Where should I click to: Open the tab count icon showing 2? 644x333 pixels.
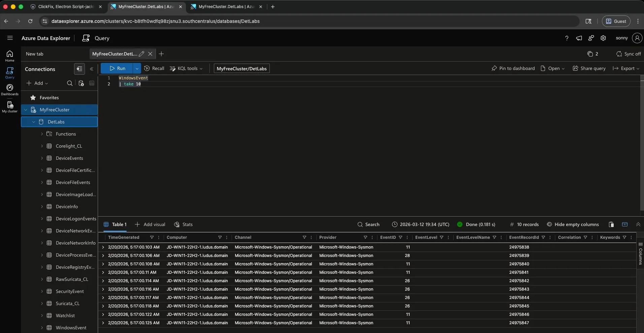(x=592, y=54)
